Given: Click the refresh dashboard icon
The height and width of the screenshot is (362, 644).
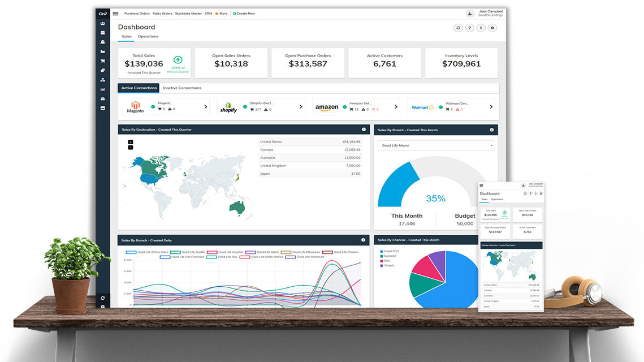Looking at the screenshot, I should 458,27.
